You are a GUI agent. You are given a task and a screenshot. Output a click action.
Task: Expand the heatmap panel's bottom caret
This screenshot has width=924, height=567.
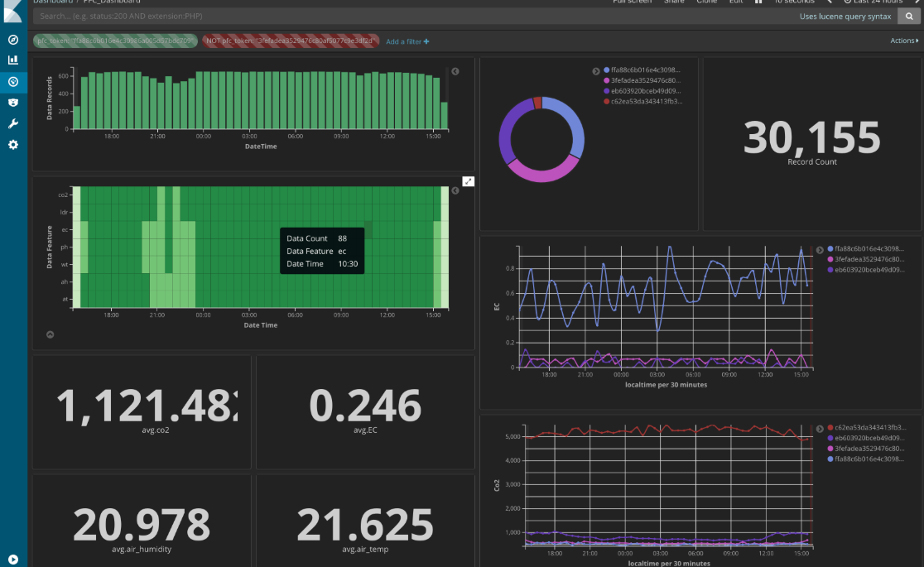tap(51, 335)
